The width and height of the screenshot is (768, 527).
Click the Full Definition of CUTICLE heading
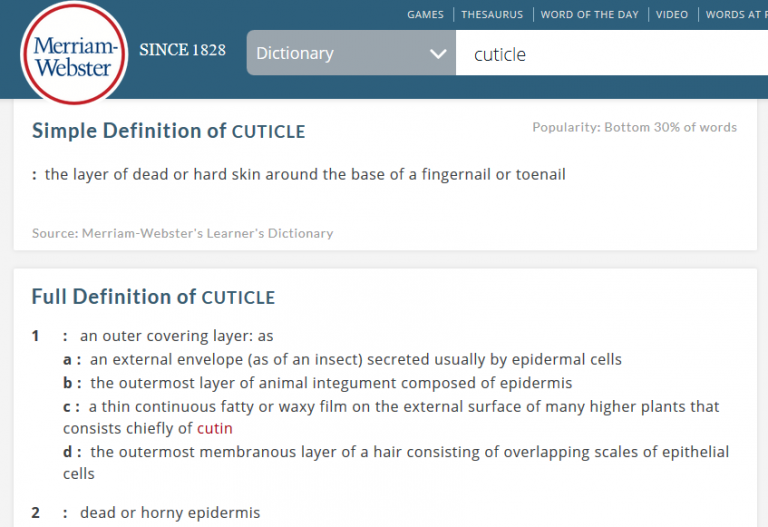click(x=153, y=297)
